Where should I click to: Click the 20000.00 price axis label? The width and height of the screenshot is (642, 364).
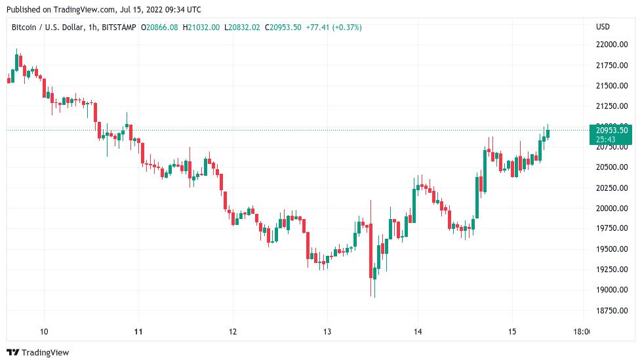(x=612, y=209)
